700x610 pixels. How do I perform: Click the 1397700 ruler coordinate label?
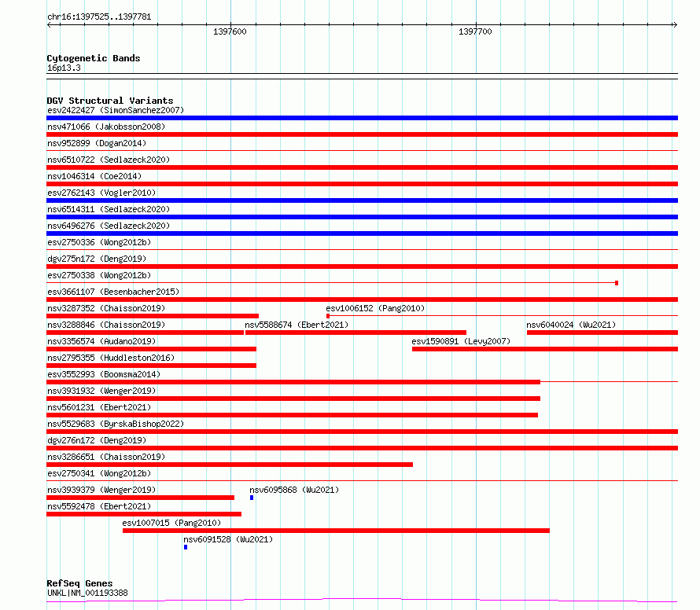coord(475,31)
